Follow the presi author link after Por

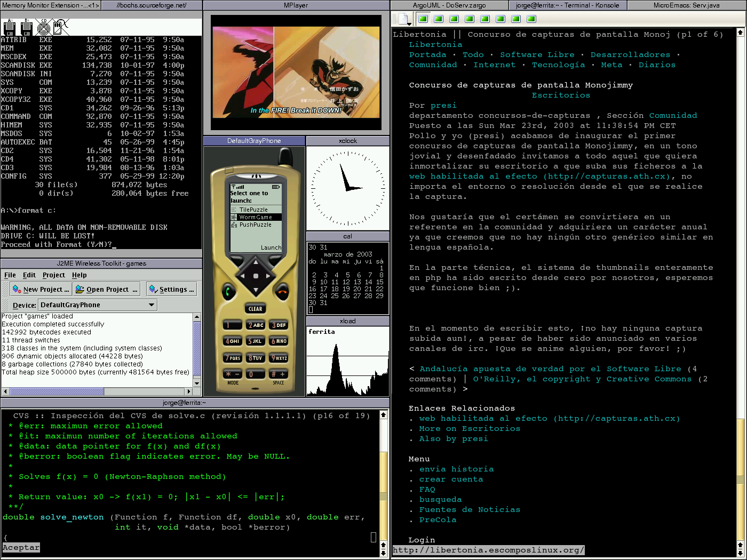pyautogui.click(x=443, y=106)
